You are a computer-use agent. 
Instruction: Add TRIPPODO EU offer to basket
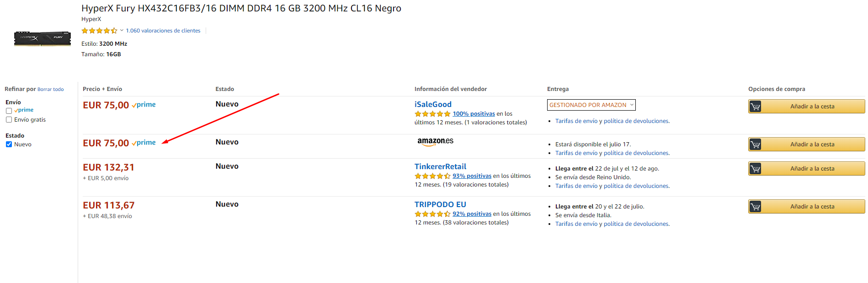(812, 207)
